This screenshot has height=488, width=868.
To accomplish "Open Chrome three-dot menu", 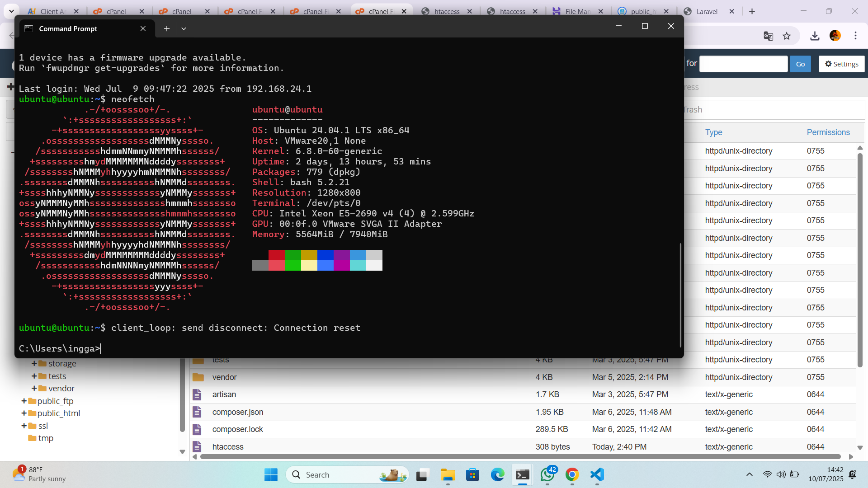I will click(x=855, y=36).
